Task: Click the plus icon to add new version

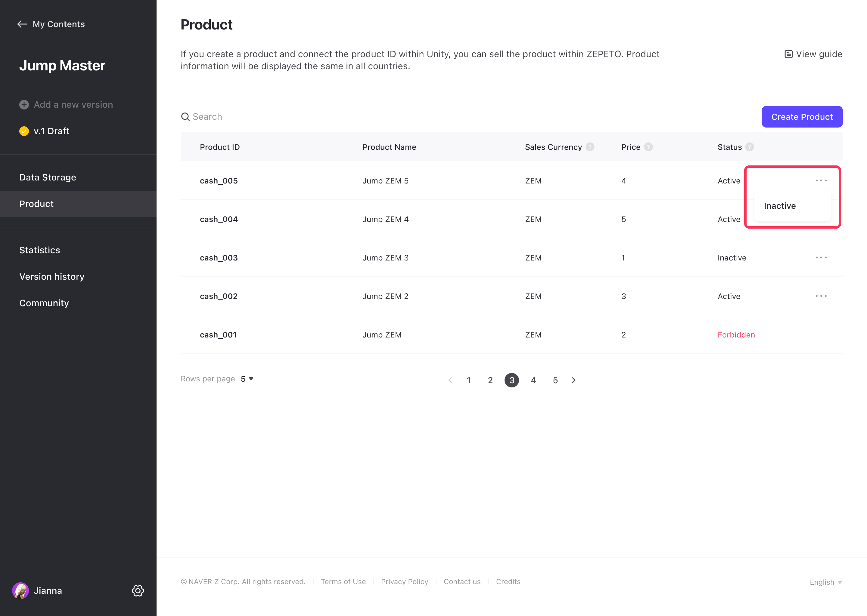Action: coord(24,105)
